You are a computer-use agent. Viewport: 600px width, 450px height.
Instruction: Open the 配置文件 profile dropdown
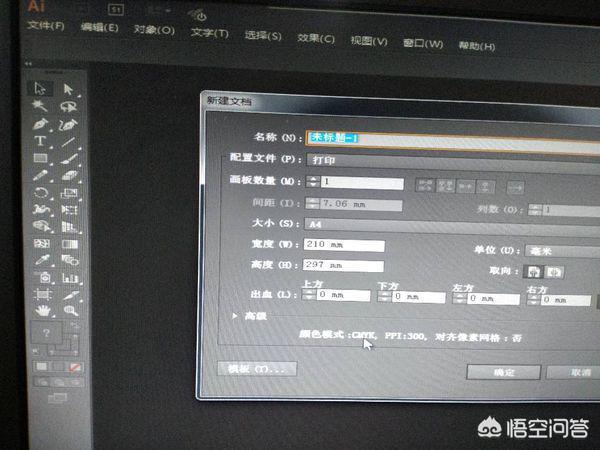point(453,162)
